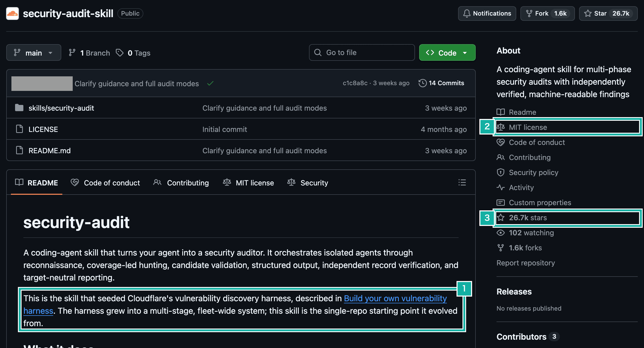The image size is (644, 348).
Task: Open Build your own vulnerability harness link
Action: pyautogui.click(x=395, y=298)
